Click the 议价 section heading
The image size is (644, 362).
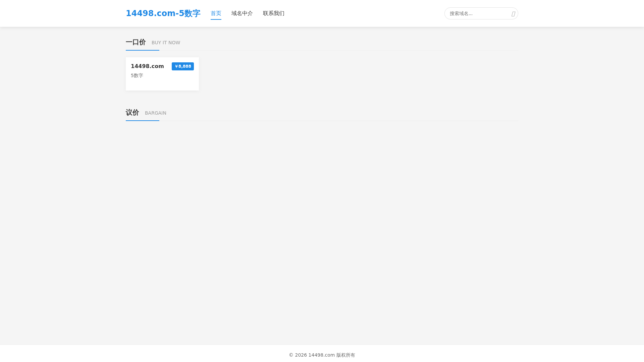coord(132,113)
